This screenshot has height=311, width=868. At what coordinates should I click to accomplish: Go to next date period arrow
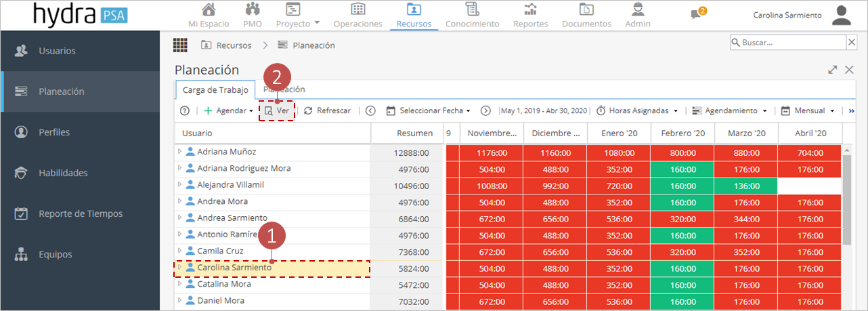[485, 110]
